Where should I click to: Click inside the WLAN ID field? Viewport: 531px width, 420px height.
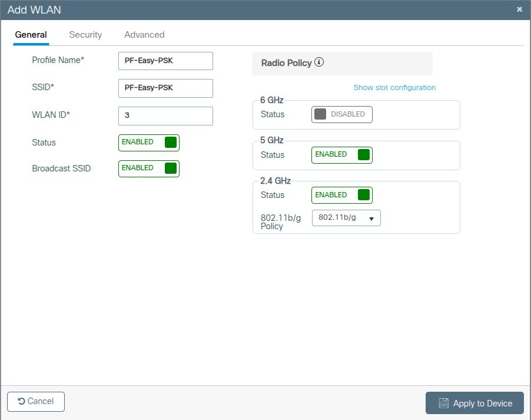tap(165, 115)
